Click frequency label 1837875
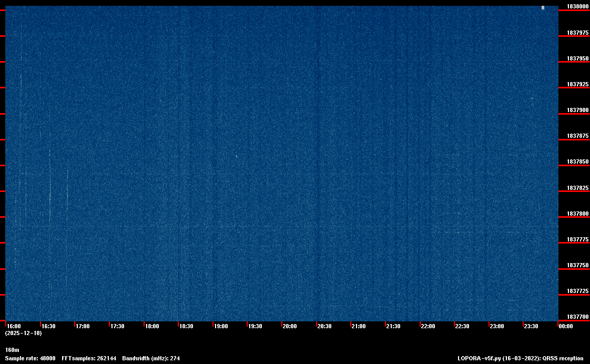 pyautogui.click(x=577, y=136)
